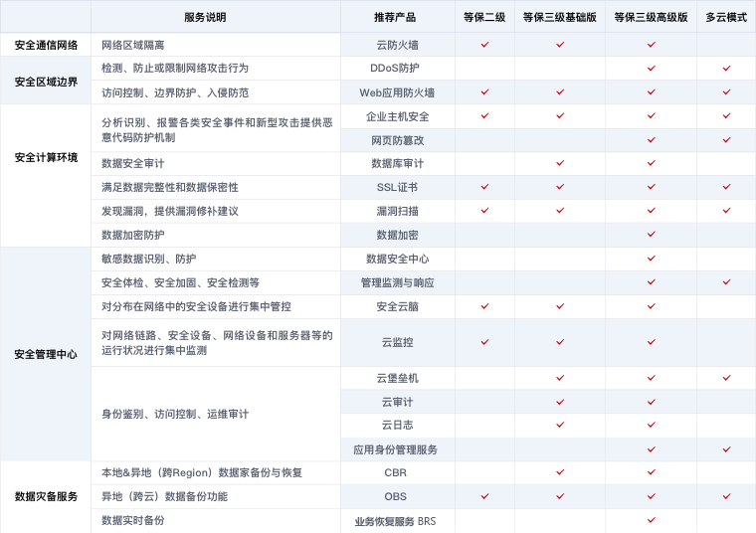Click the 云防火墙 checkmark under 等保二级
The height and width of the screenshot is (533, 756).
click(484, 45)
